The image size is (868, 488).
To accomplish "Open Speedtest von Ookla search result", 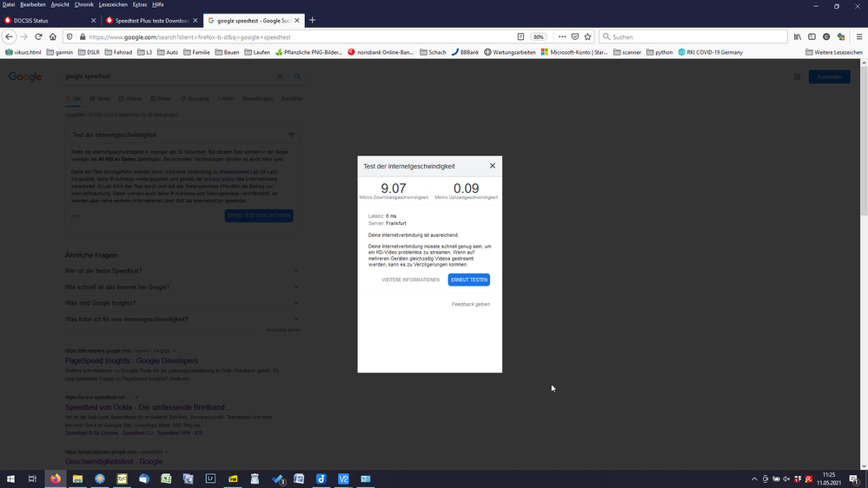I will pyautogui.click(x=149, y=407).
